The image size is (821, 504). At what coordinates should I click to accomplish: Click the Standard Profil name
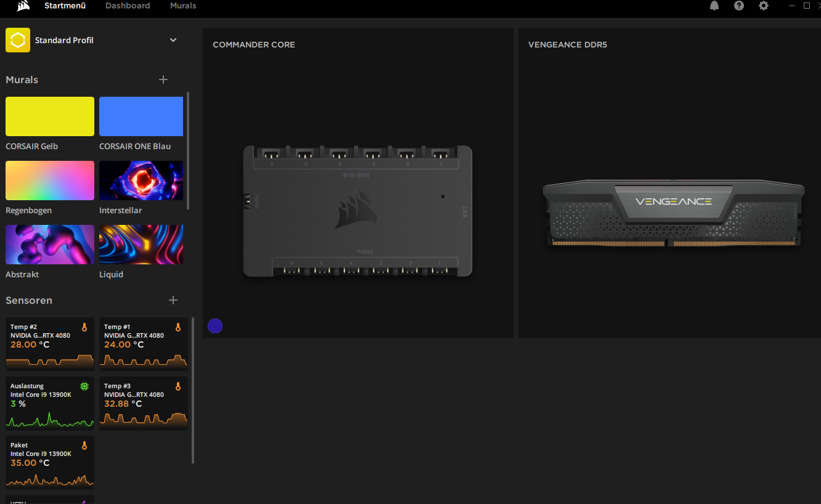click(64, 40)
